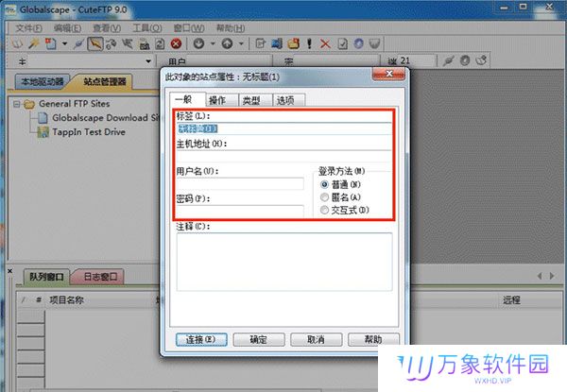Click quick-connect plug icon beside port

tap(448, 60)
